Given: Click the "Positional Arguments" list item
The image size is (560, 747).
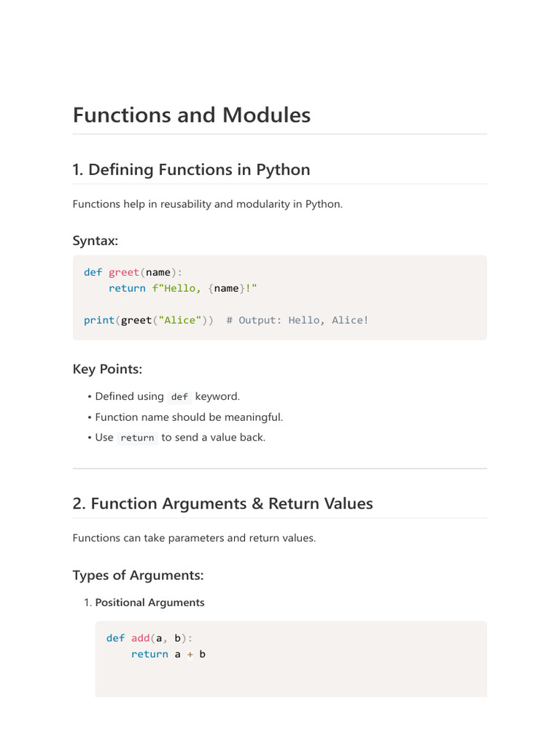Looking at the screenshot, I should (149, 603).
